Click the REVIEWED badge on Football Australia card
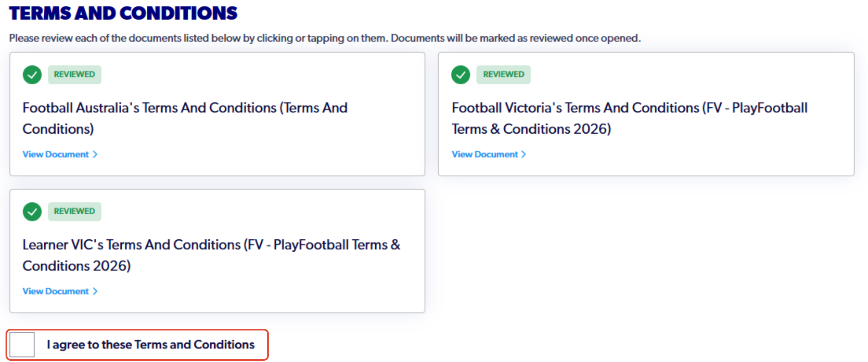The width and height of the screenshot is (868, 362). (74, 75)
